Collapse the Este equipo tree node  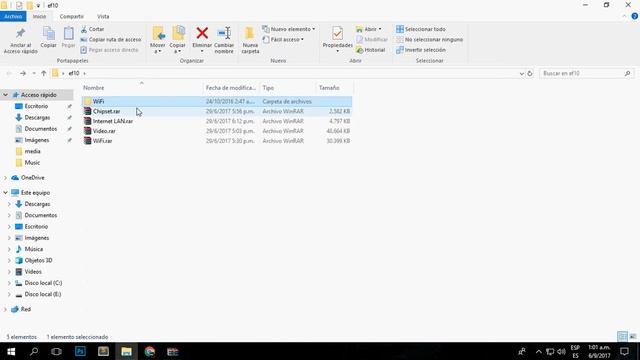(x=6, y=193)
